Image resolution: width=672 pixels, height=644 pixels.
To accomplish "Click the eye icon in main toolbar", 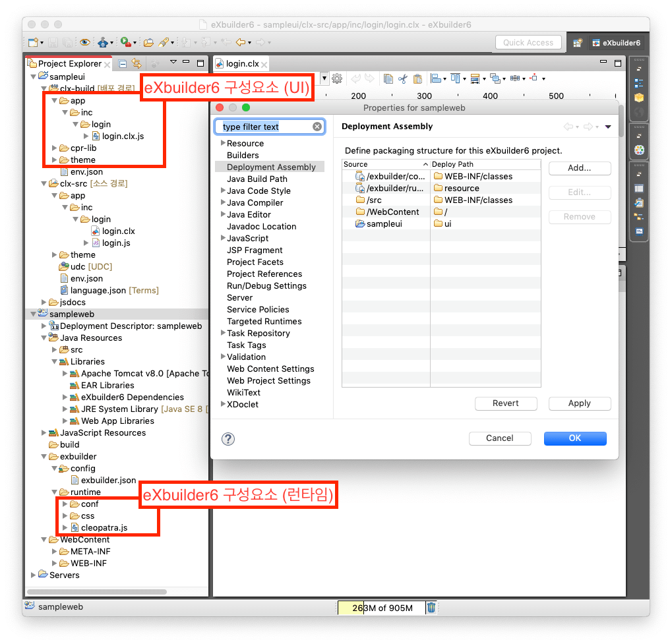I will click(84, 43).
